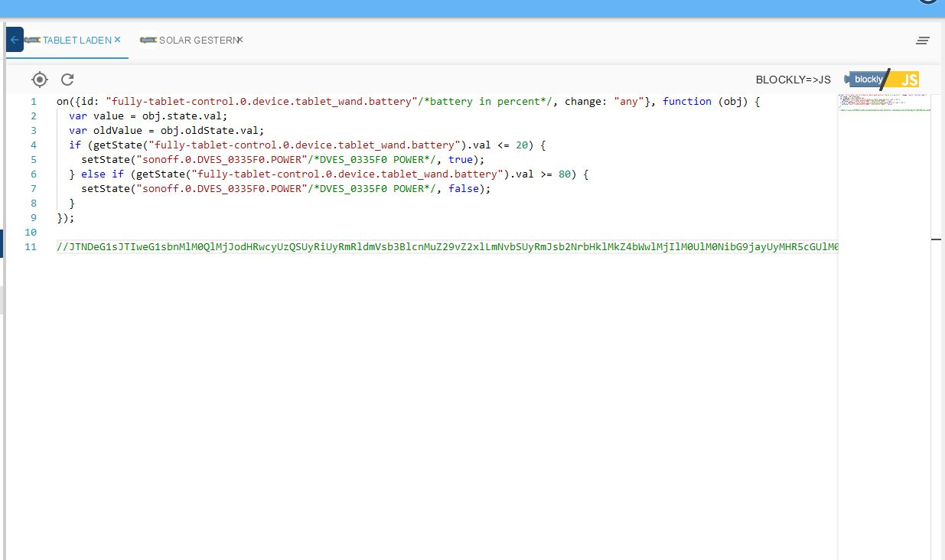
Task: Click line number 1 in gutter
Action: (33, 102)
